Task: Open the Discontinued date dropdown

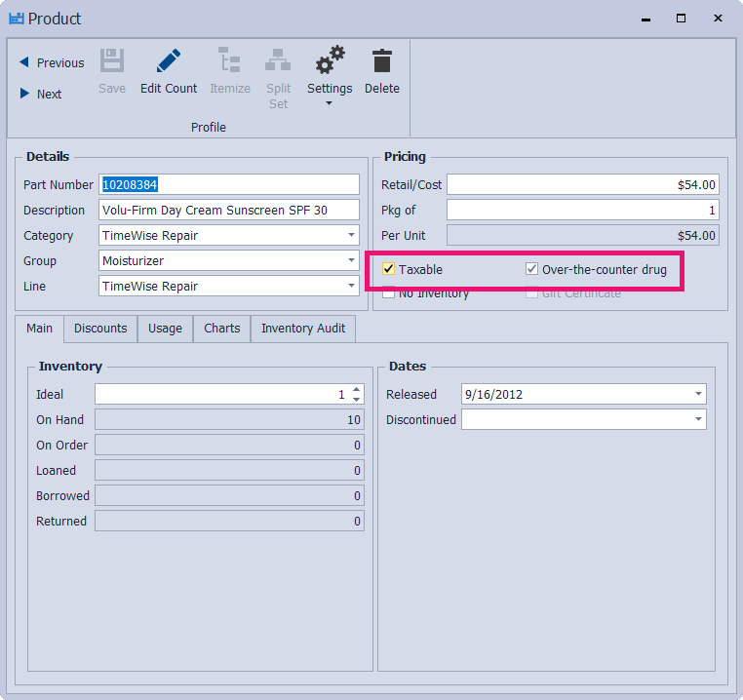Action: coord(698,419)
